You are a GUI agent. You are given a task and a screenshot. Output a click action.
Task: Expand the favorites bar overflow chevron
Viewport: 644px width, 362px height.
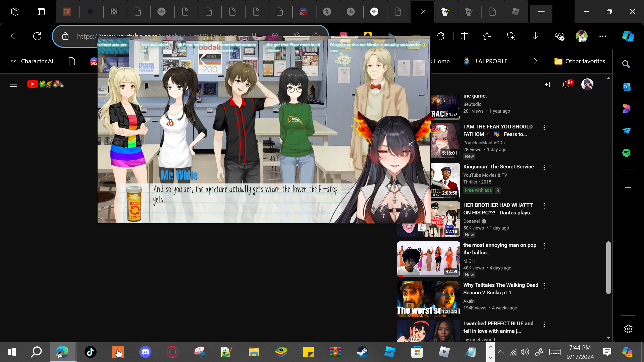[536, 61]
